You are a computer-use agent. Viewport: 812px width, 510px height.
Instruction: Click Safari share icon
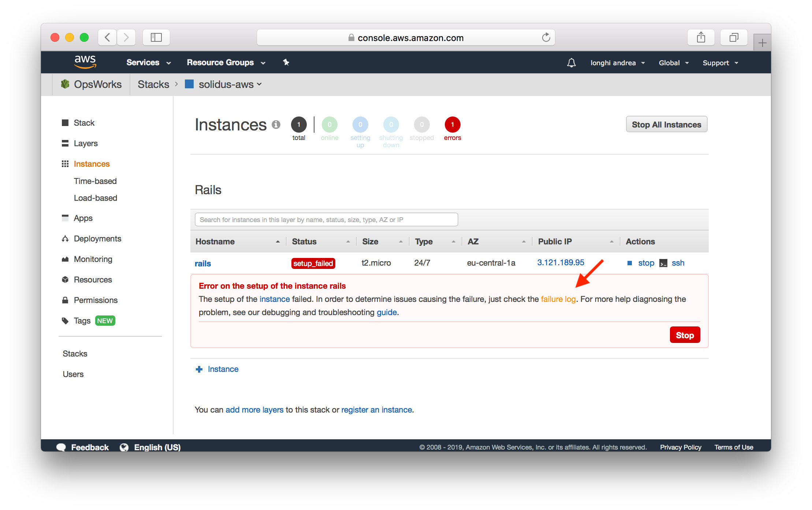(x=701, y=37)
